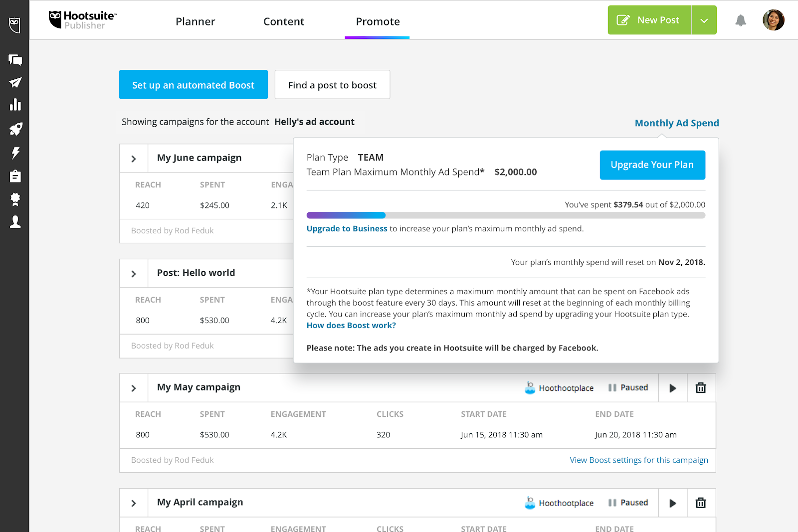Open the badge-shaped sidebar icon
Image resolution: width=798 pixels, height=532 pixels.
[15, 199]
